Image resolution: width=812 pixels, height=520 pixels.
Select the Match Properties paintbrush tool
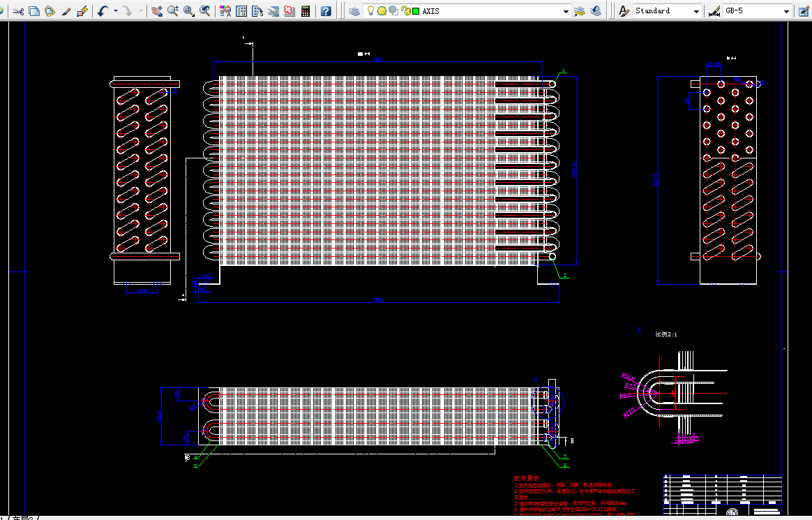(x=66, y=11)
